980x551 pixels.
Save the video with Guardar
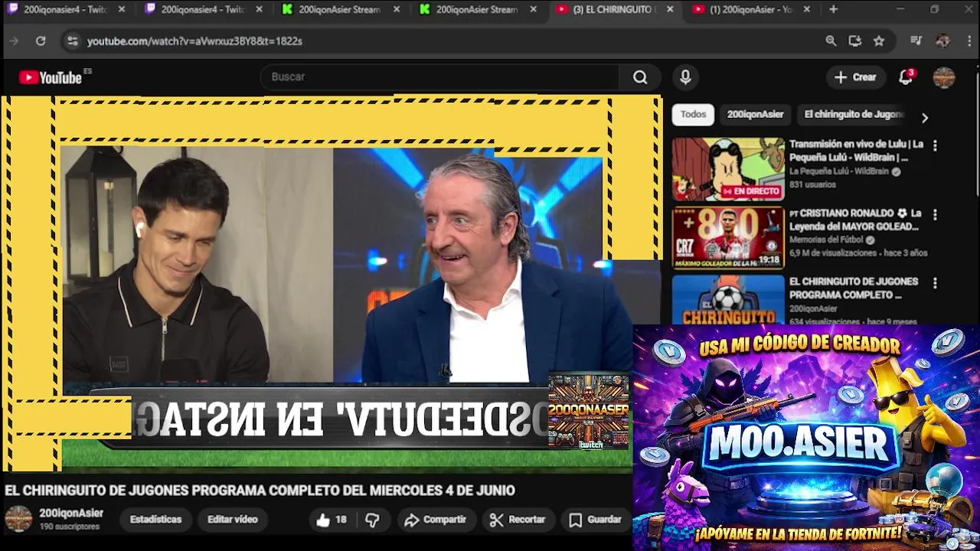(x=595, y=520)
